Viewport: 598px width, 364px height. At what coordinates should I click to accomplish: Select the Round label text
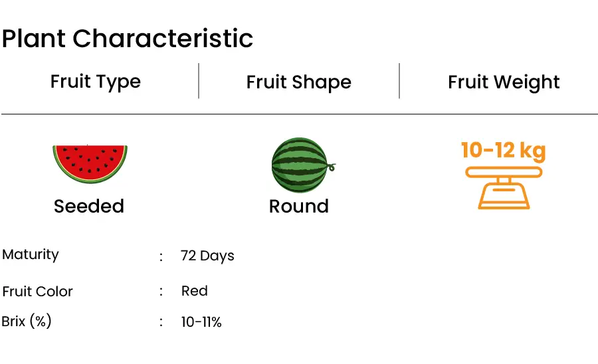click(x=298, y=206)
